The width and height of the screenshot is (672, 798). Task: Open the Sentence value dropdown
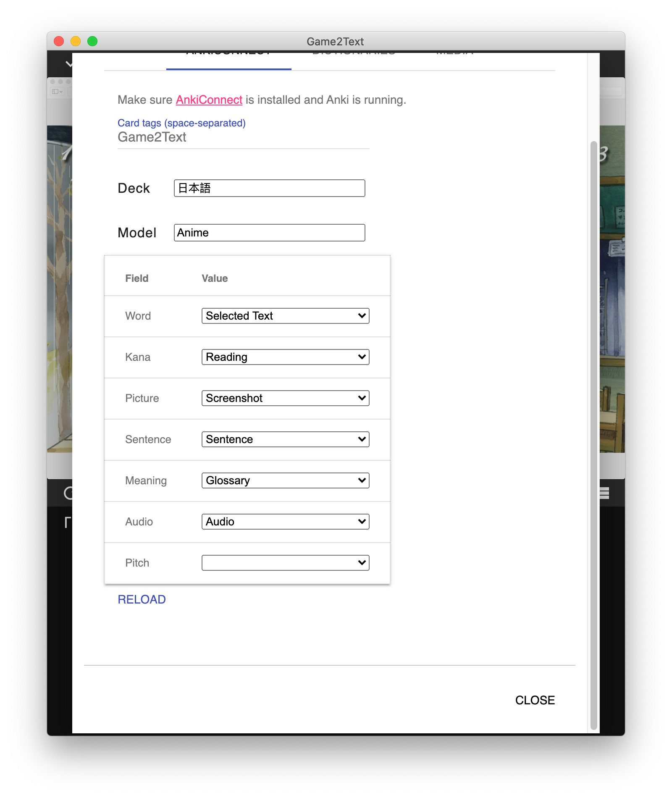point(285,439)
